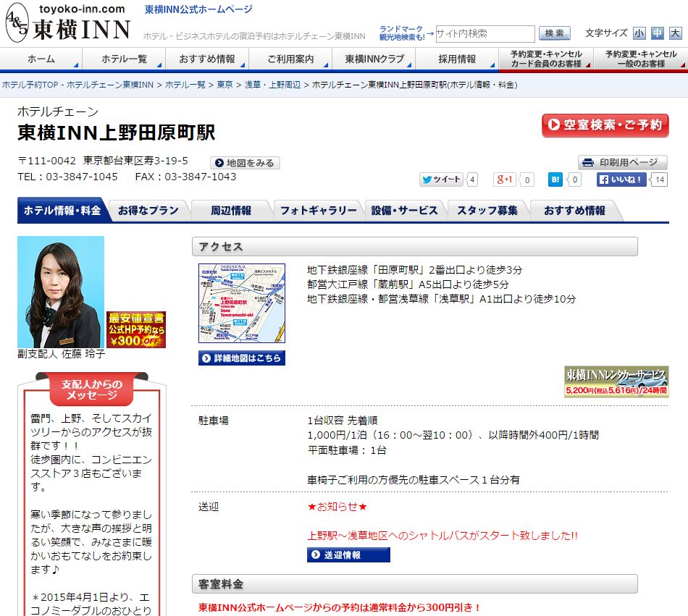
Task: Click the 上野駅〜浅草地区へのシャトルバス notice text
Action: click(x=442, y=536)
